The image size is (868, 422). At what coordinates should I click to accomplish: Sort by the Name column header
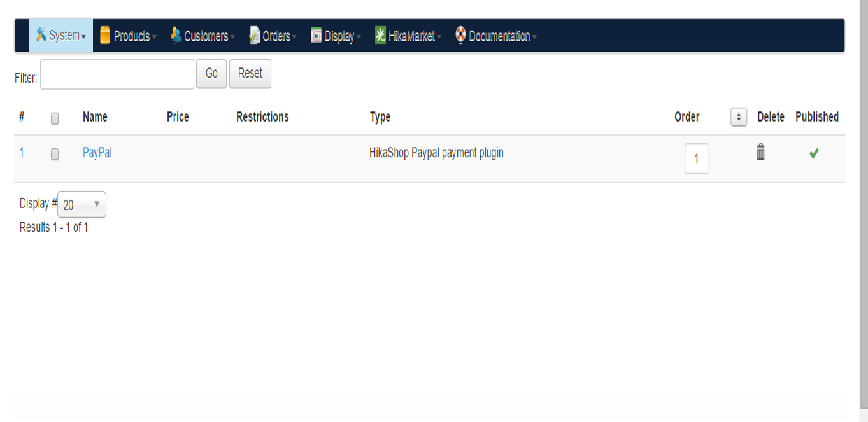coord(95,117)
